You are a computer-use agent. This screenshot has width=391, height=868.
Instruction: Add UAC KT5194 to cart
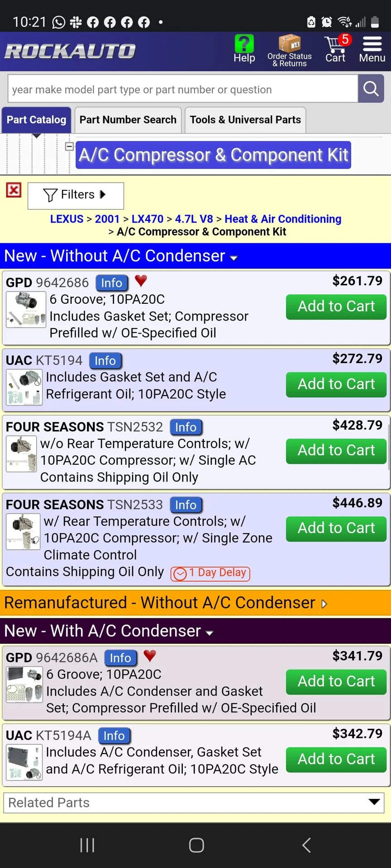click(336, 384)
